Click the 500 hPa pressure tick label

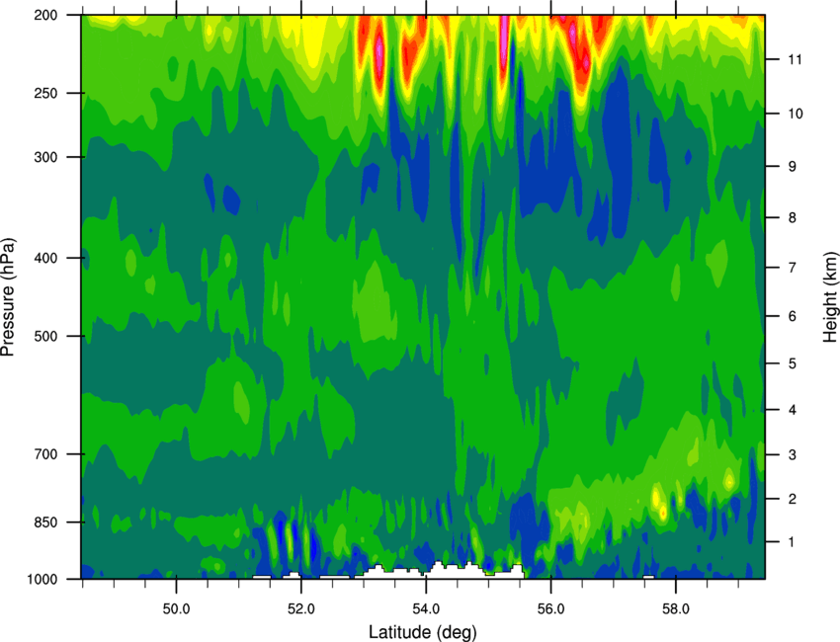point(46,336)
